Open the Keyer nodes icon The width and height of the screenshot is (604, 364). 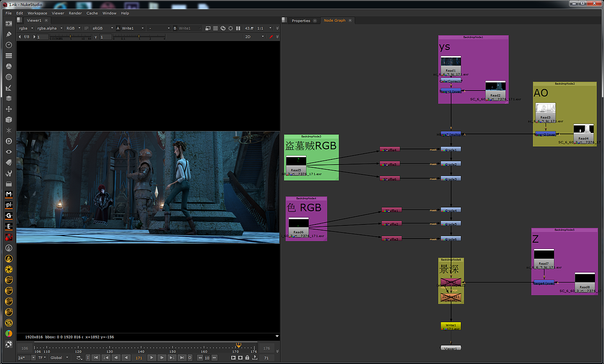pyautogui.click(x=8, y=88)
